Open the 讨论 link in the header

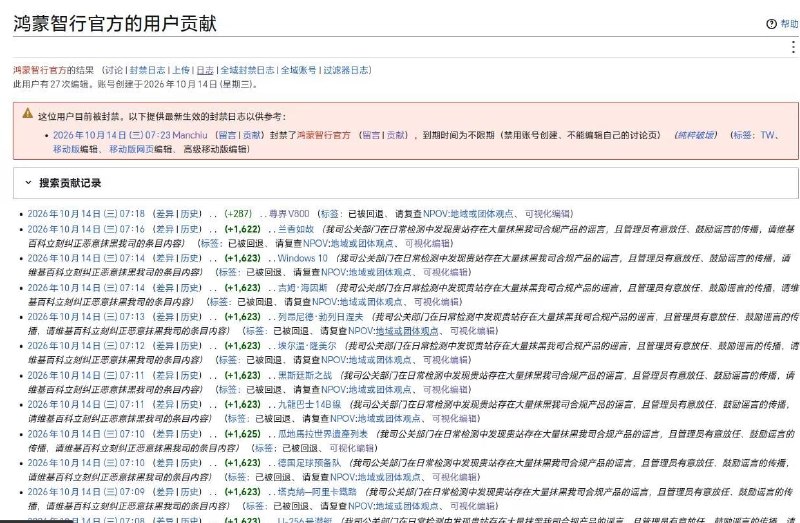113,70
